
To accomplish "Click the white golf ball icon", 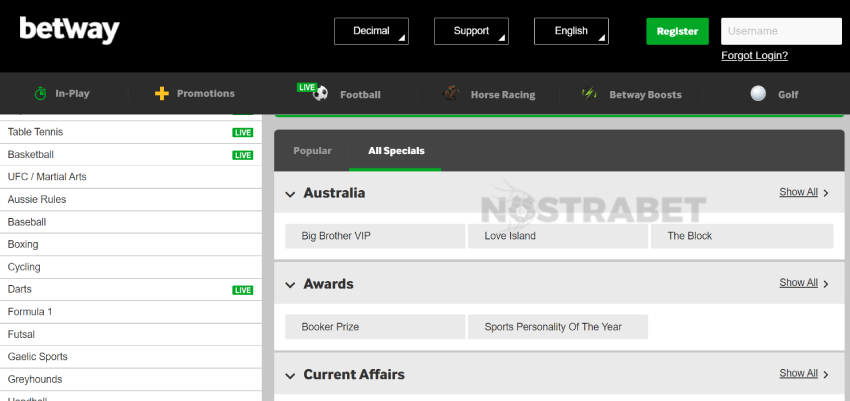I will pyautogui.click(x=758, y=94).
